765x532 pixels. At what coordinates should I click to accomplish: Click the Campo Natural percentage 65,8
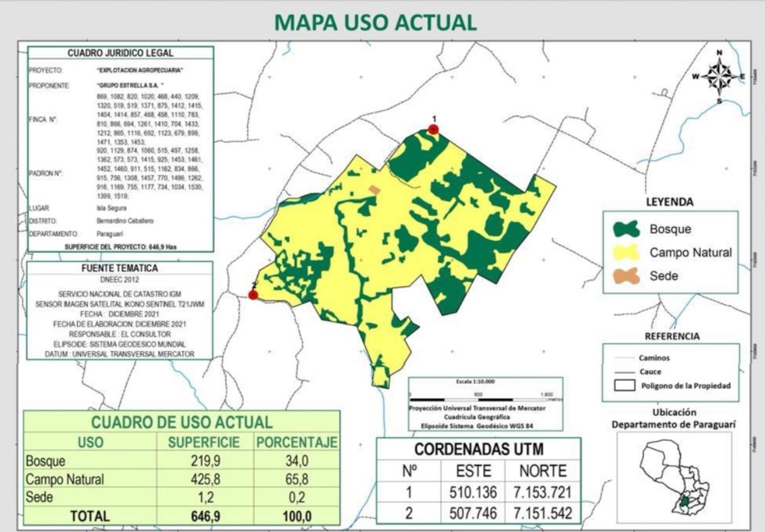(296, 479)
